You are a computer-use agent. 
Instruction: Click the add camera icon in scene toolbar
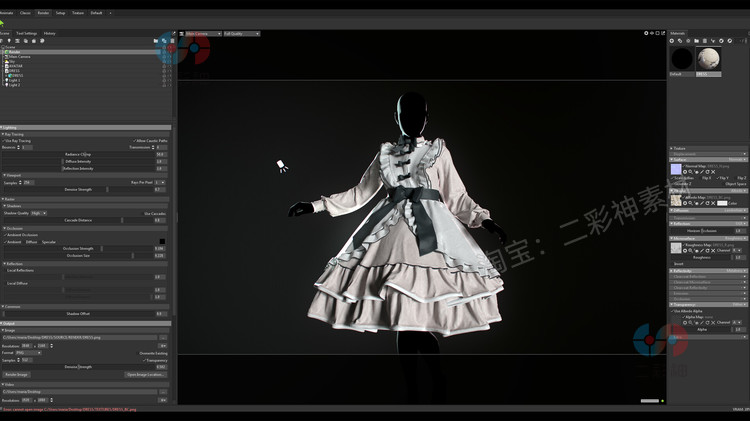[x=17, y=41]
